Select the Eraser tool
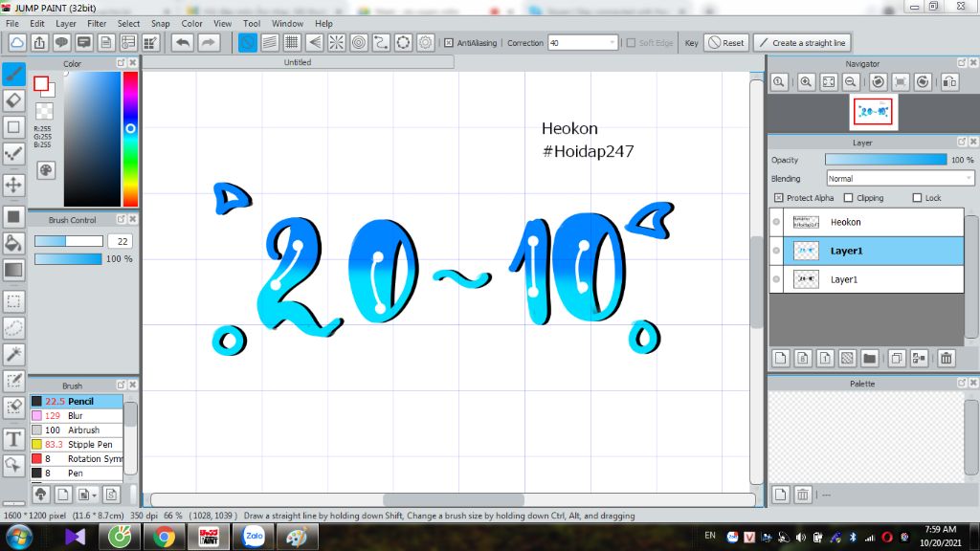The width and height of the screenshot is (980, 551). [13, 100]
